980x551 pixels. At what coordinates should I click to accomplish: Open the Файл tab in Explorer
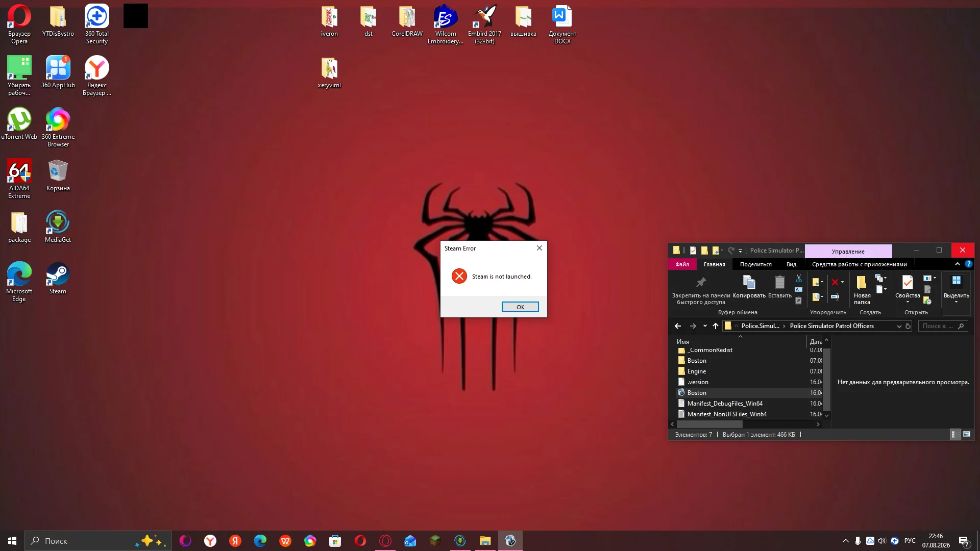tap(682, 264)
